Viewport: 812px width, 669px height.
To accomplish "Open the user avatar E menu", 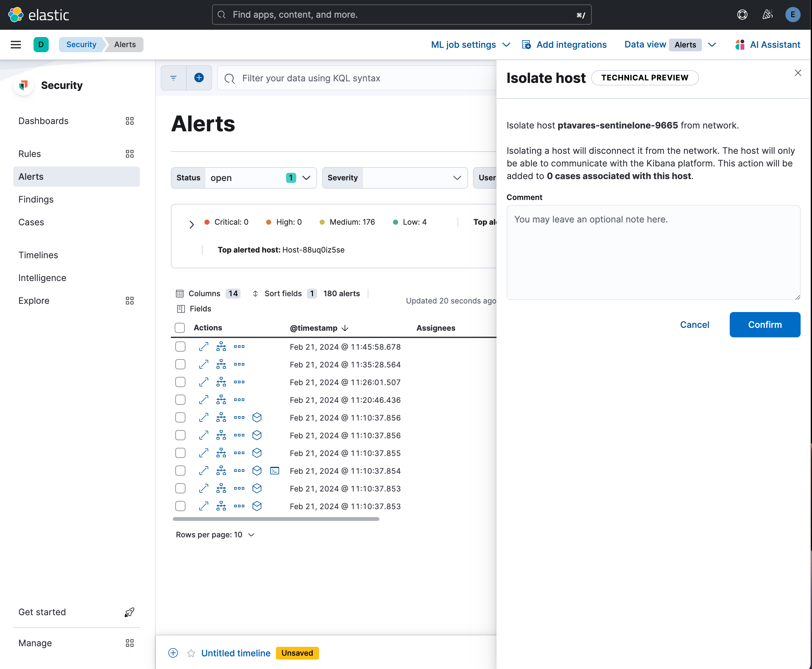I will coord(792,15).
